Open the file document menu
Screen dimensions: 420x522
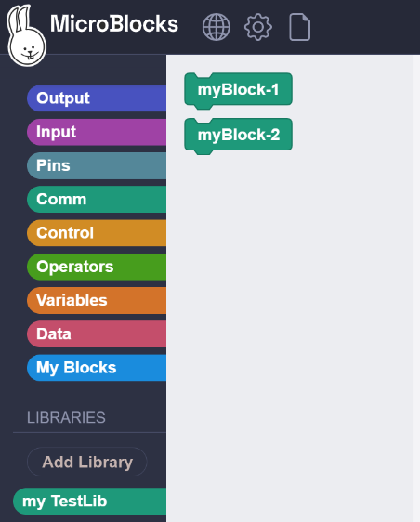click(299, 27)
